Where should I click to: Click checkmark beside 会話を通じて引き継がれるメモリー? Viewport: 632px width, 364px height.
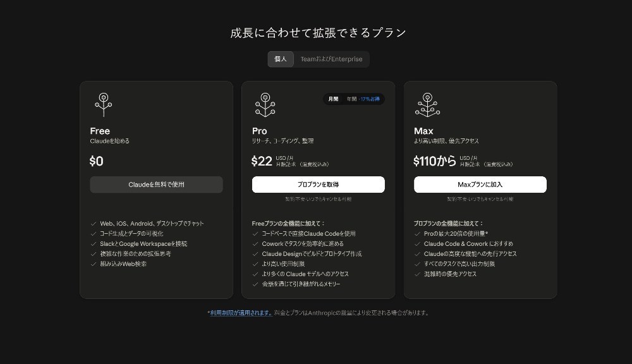tap(255, 284)
